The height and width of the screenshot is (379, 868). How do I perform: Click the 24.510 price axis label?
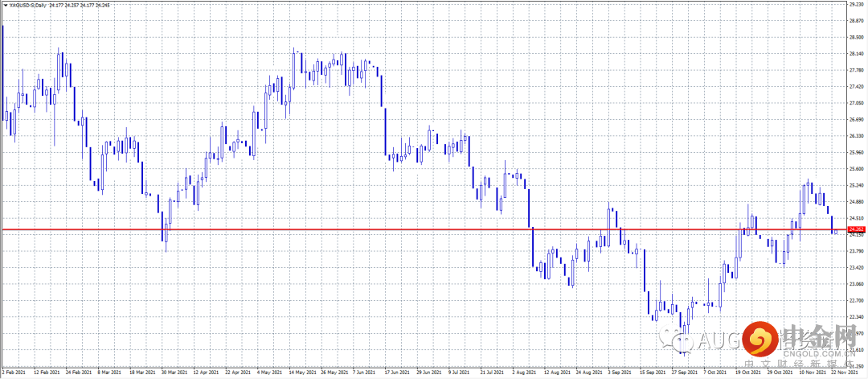[x=858, y=218]
